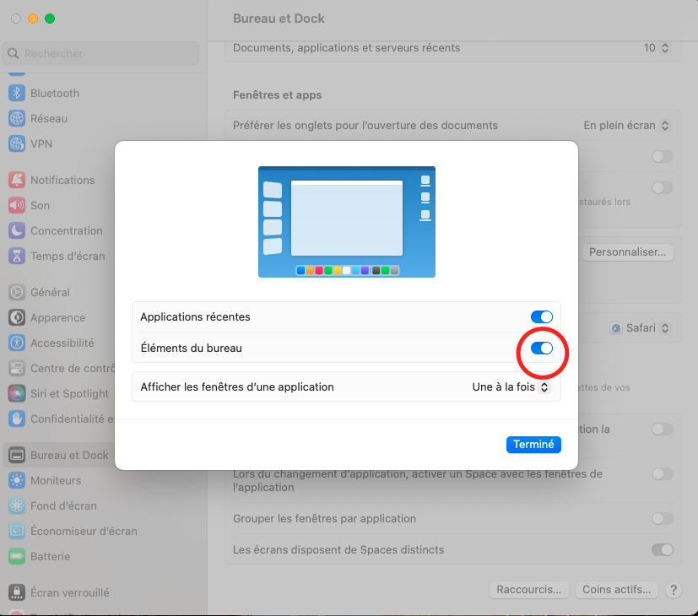The height and width of the screenshot is (616, 698).
Task: Click the Bluetooth icon in sidebar
Action: [17, 93]
